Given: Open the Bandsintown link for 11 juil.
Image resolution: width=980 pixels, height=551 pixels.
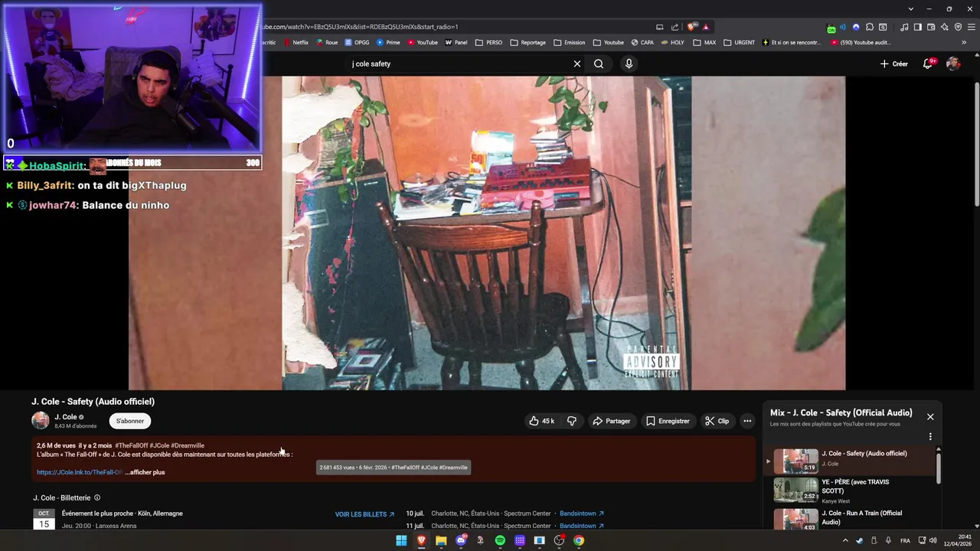Looking at the screenshot, I should point(582,526).
